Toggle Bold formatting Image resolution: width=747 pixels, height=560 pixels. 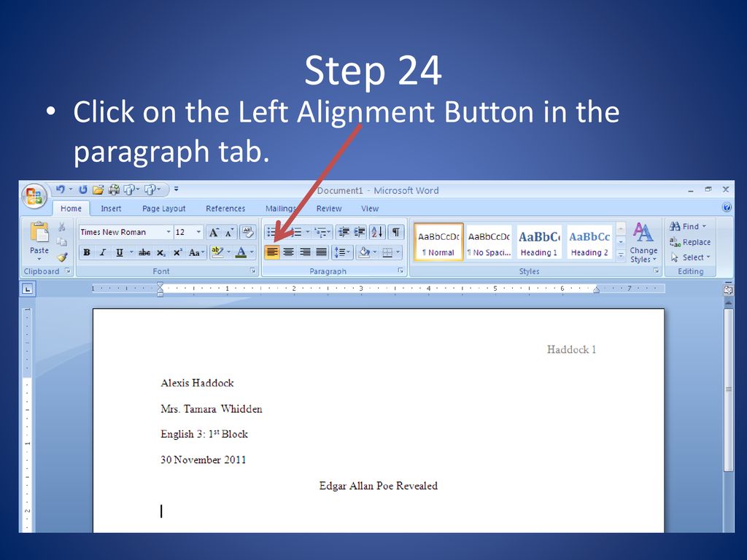pyautogui.click(x=87, y=252)
